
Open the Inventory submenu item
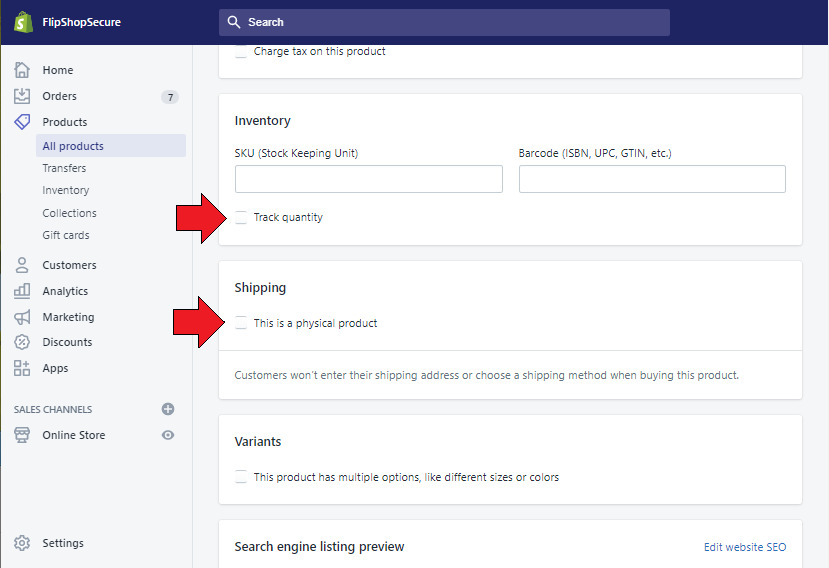(66, 190)
